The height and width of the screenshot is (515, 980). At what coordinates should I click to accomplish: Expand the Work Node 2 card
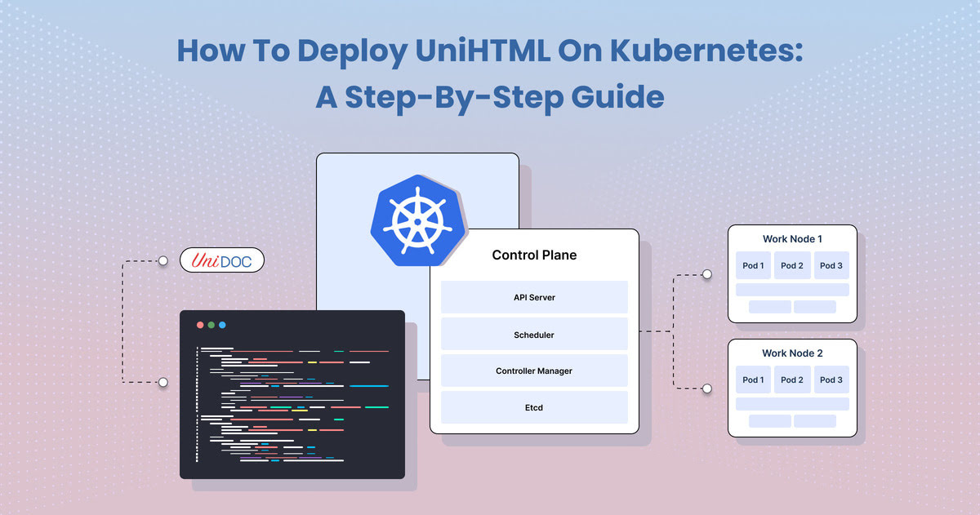791,353
